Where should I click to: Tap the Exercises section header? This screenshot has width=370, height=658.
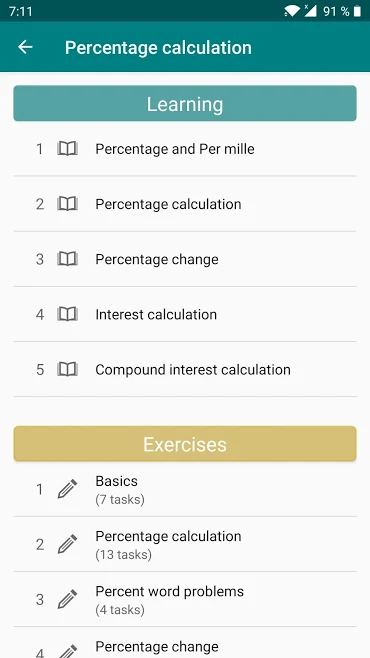(x=185, y=444)
